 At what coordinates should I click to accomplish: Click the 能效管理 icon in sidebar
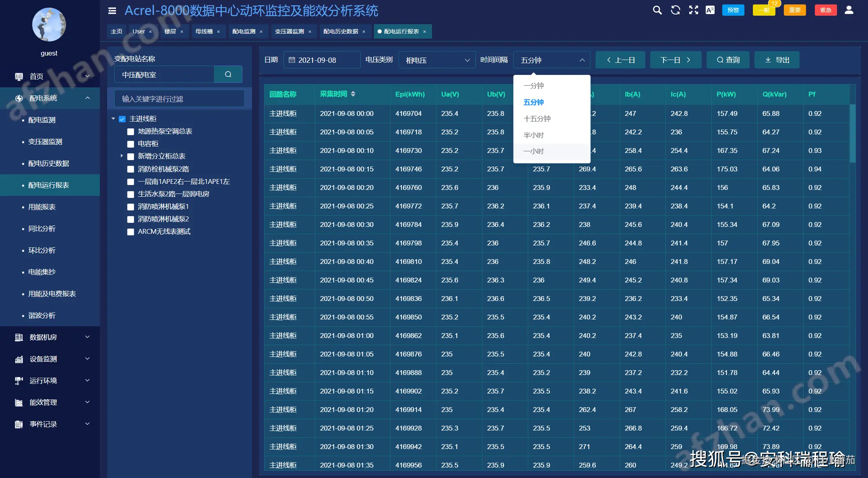pyautogui.click(x=19, y=402)
